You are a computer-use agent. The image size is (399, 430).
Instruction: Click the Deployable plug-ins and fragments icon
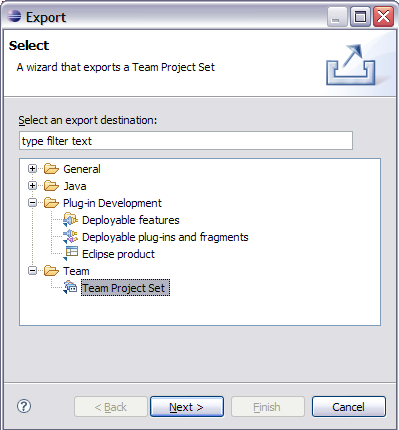(x=70, y=237)
